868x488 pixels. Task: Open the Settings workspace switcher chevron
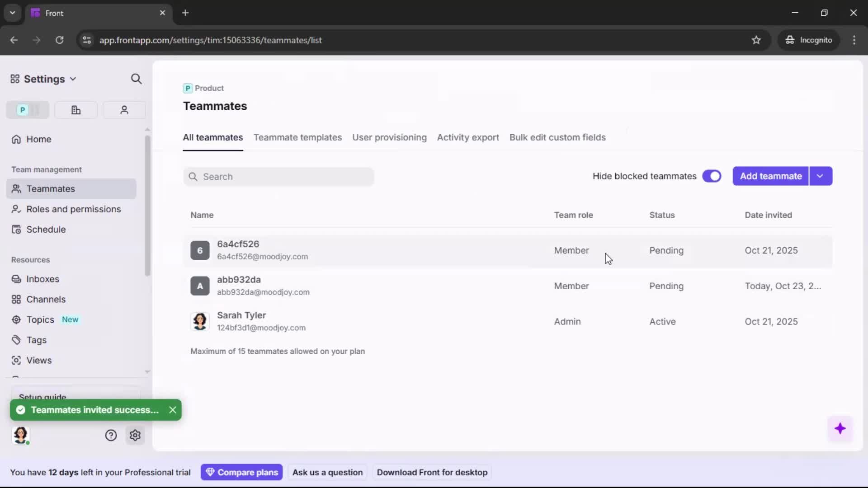tap(74, 79)
